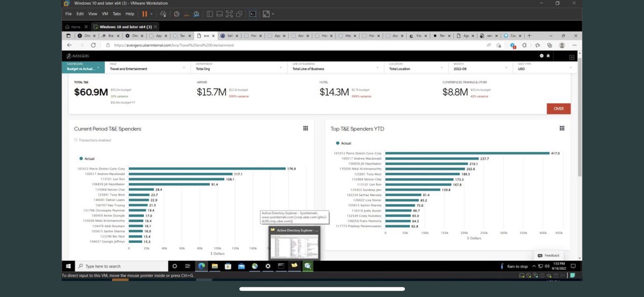This screenshot has height=297, width=644.
Task: Expand the VMware pause button dropdown arrow
Action: coord(151,13)
